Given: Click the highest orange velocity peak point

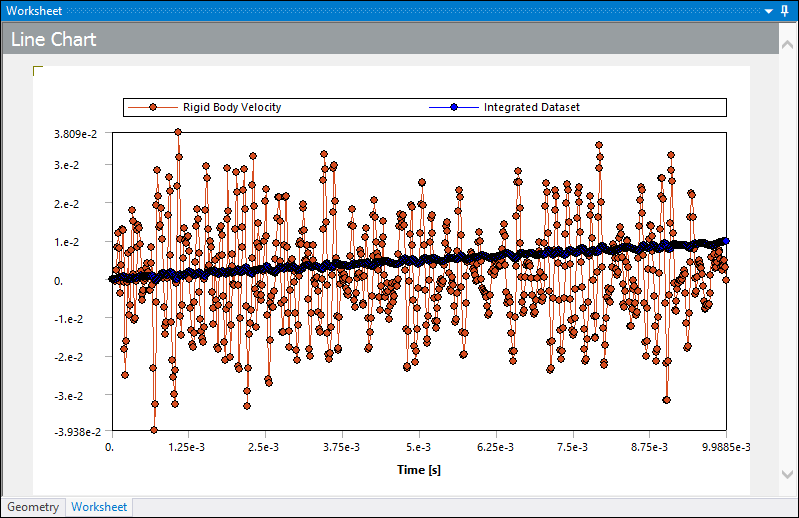Looking at the screenshot, I should [x=178, y=132].
